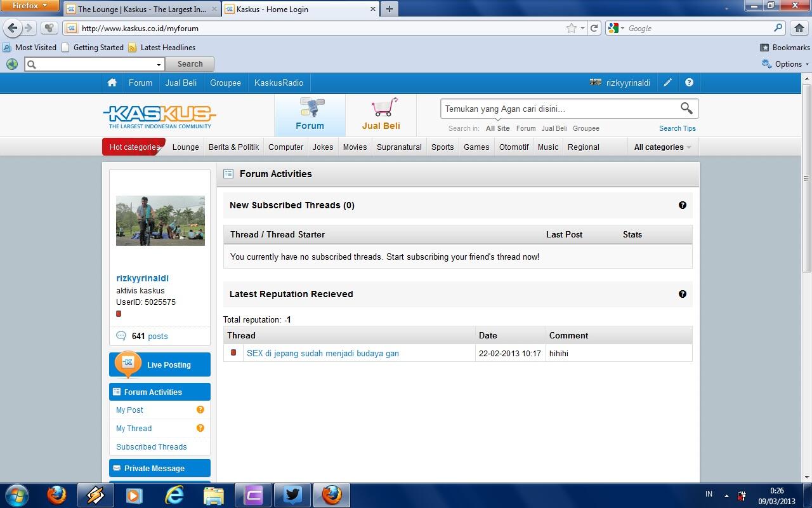Image resolution: width=812 pixels, height=508 pixels.
Task: Open the toolbar search box dropdown arrow
Action: tap(159, 64)
